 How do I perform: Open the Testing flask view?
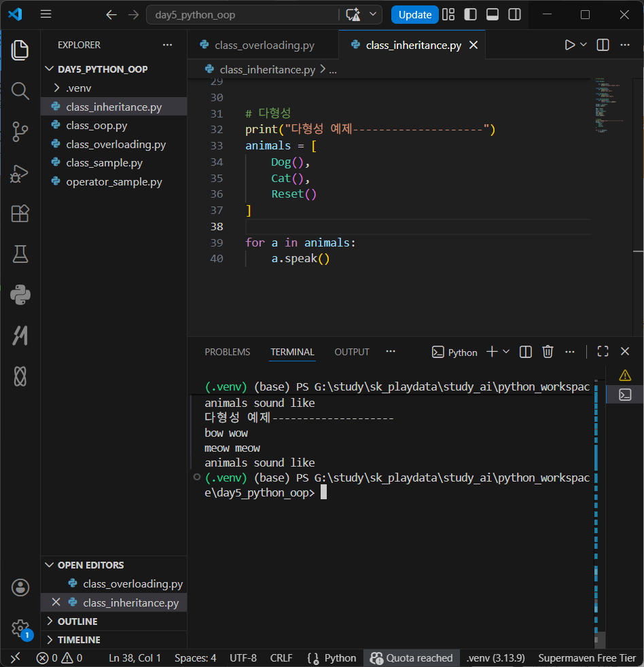pyautogui.click(x=20, y=254)
